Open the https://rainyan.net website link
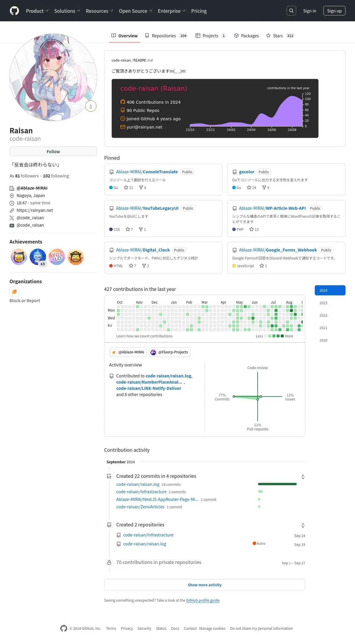The width and height of the screenshot is (355, 644). (x=35, y=210)
